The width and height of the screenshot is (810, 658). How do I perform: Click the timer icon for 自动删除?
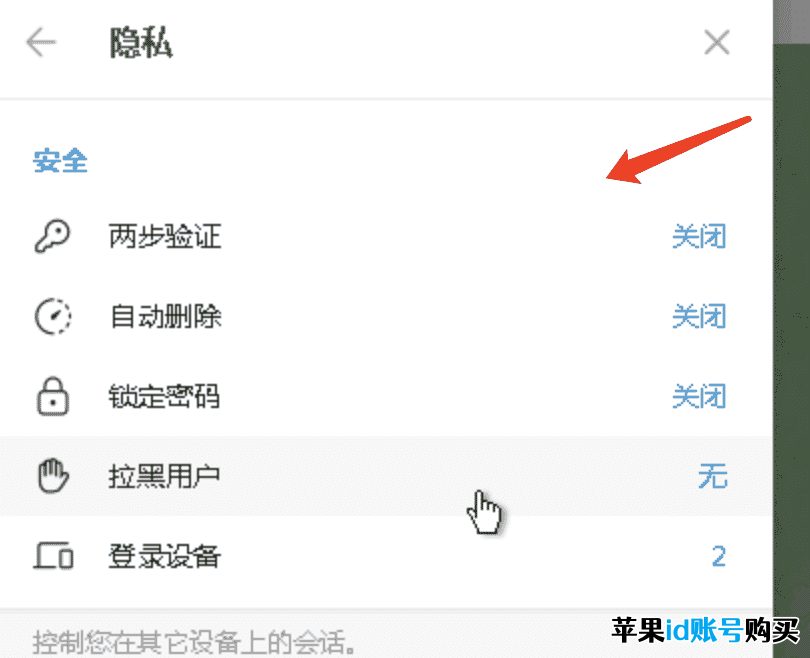click(53, 316)
